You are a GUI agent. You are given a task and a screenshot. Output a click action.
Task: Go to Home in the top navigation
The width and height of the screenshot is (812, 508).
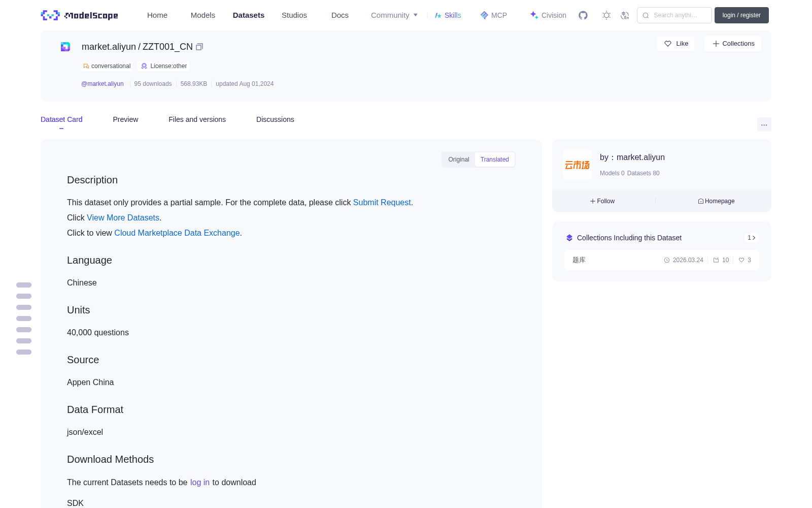[157, 15]
